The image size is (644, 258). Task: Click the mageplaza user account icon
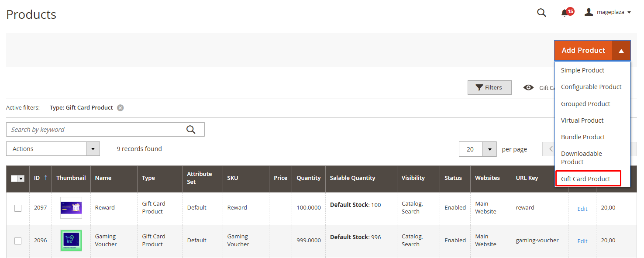tap(589, 12)
